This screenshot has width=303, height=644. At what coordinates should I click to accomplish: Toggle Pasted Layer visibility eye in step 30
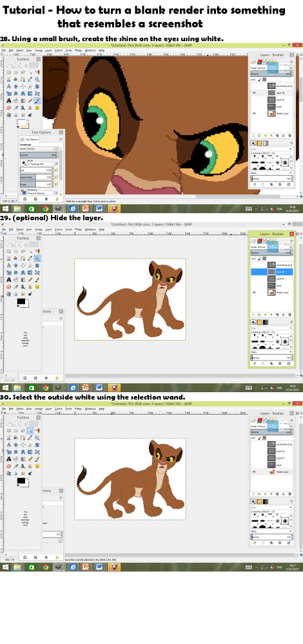pos(254,472)
